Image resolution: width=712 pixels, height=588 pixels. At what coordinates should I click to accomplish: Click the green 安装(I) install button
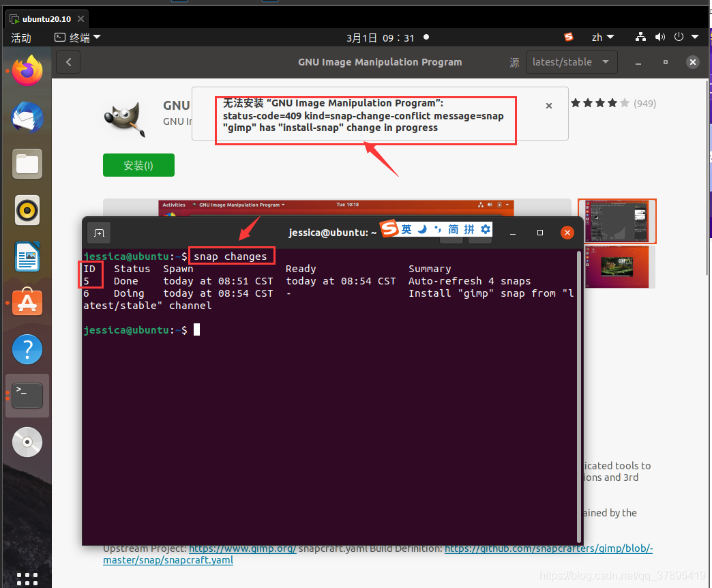click(138, 165)
